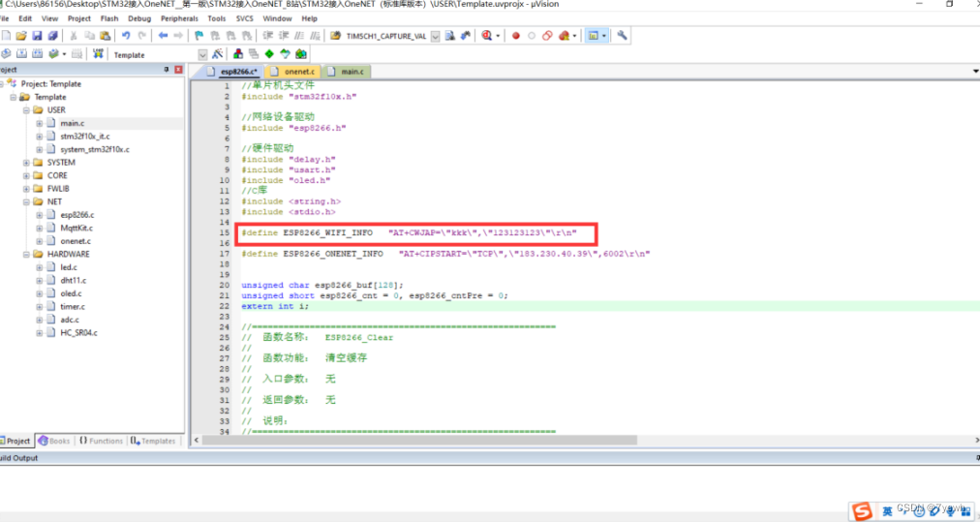Screen dimensions: 980x522
Task: Click the editor horizontal scrollbar
Action: tap(419, 440)
